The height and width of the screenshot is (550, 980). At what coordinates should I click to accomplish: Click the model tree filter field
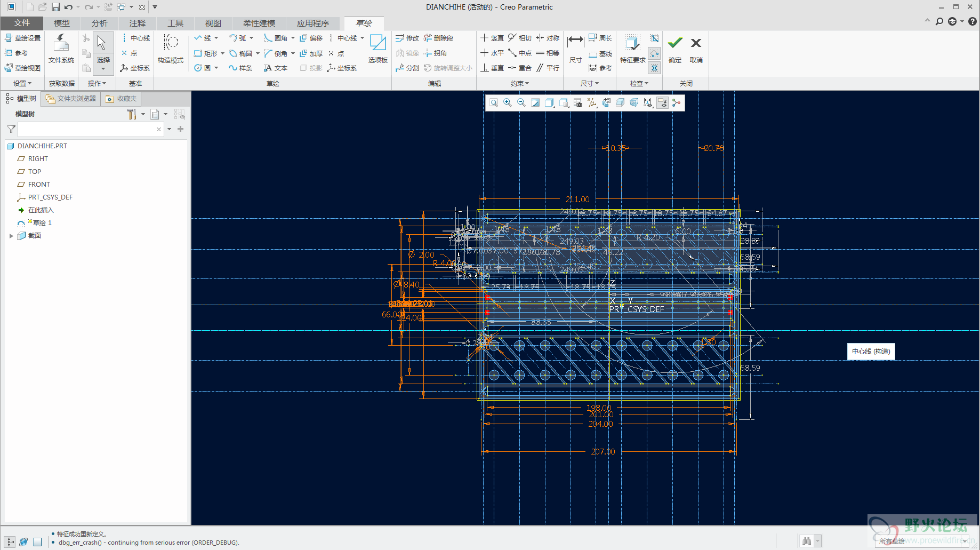pyautogui.click(x=91, y=129)
